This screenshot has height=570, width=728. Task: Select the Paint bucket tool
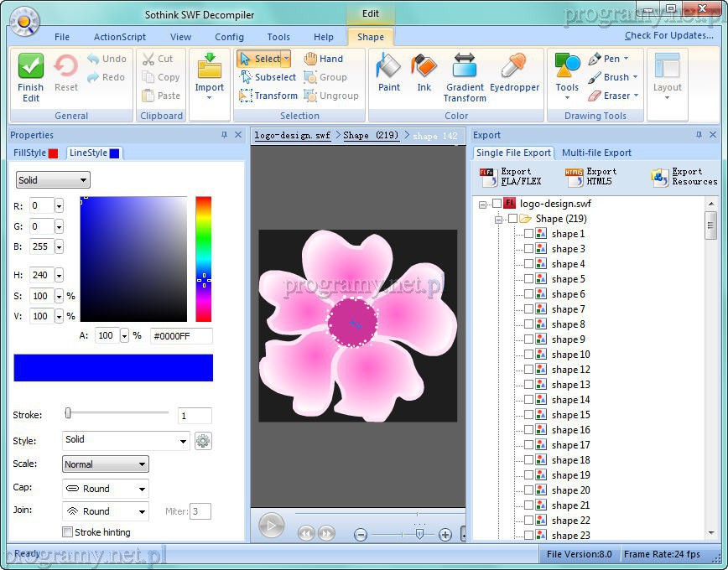389,72
